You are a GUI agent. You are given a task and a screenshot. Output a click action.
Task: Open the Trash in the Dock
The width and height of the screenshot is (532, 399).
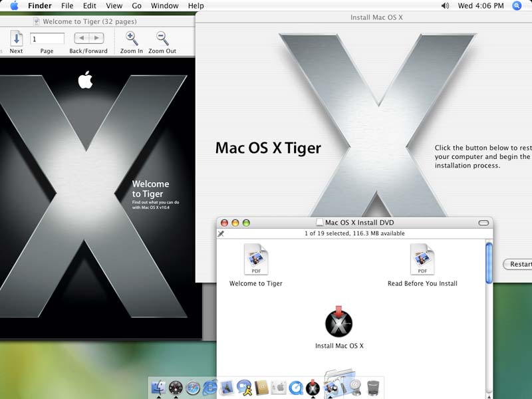click(373, 388)
